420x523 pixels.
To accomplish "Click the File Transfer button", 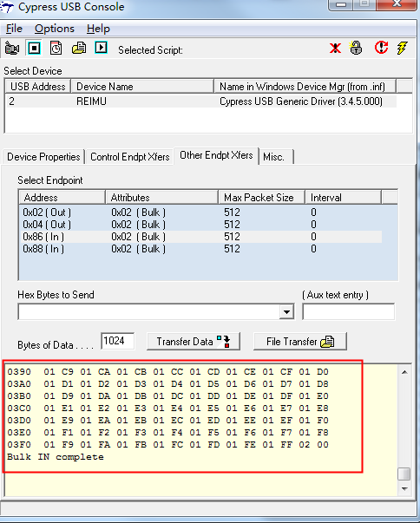I will click(x=300, y=341).
